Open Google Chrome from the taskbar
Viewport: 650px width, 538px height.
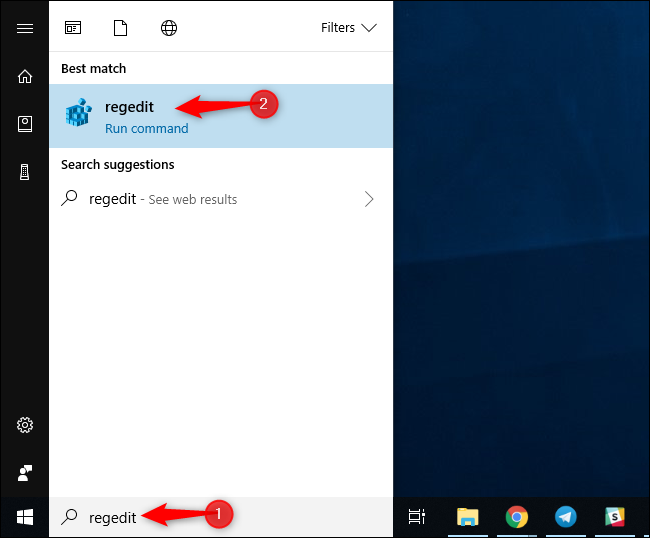[x=517, y=517]
